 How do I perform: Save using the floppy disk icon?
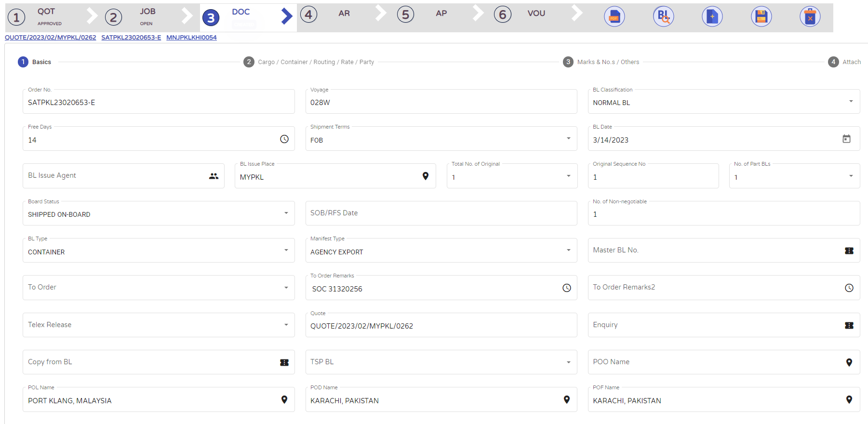(761, 17)
